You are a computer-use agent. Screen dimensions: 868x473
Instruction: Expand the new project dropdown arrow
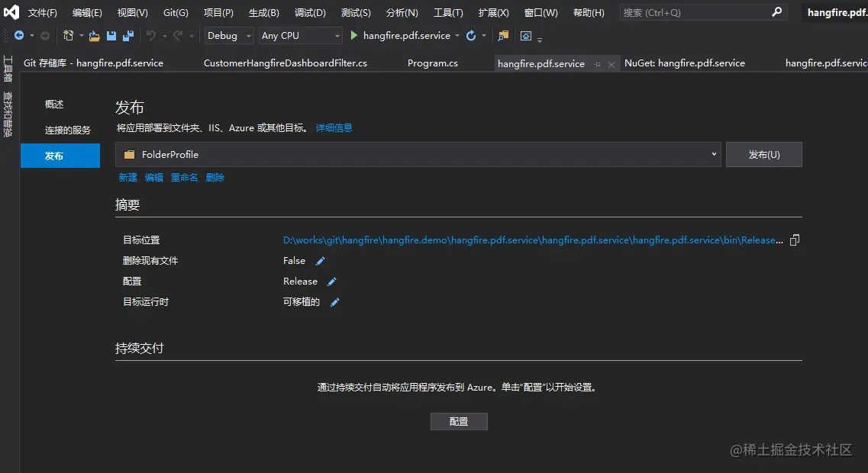click(82, 35)
